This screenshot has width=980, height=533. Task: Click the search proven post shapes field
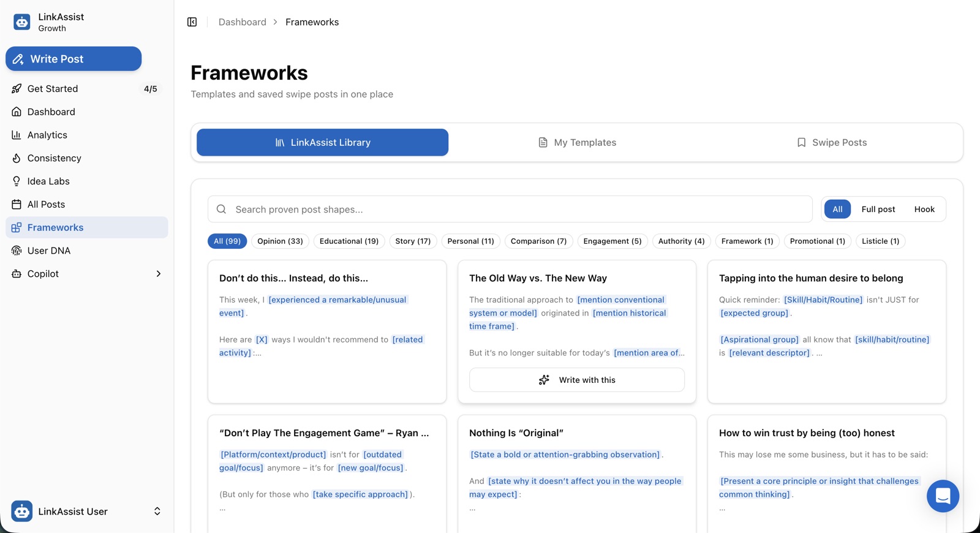click(510, 210)
